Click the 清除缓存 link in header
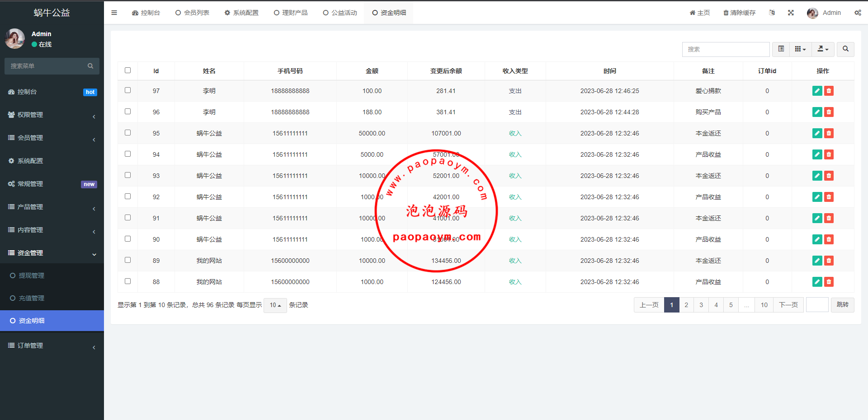 tap(739, 13)
